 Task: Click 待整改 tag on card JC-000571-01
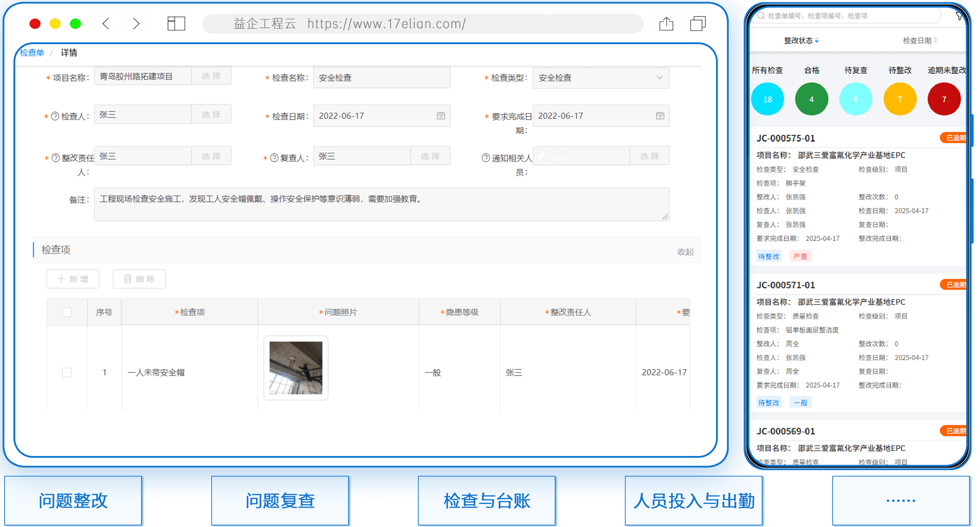click(769, 403)
